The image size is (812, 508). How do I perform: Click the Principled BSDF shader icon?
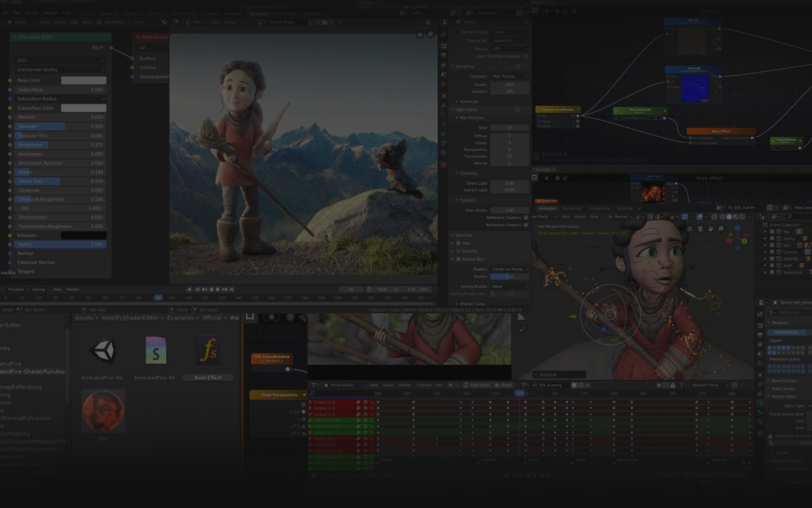[x=15, y=37]
